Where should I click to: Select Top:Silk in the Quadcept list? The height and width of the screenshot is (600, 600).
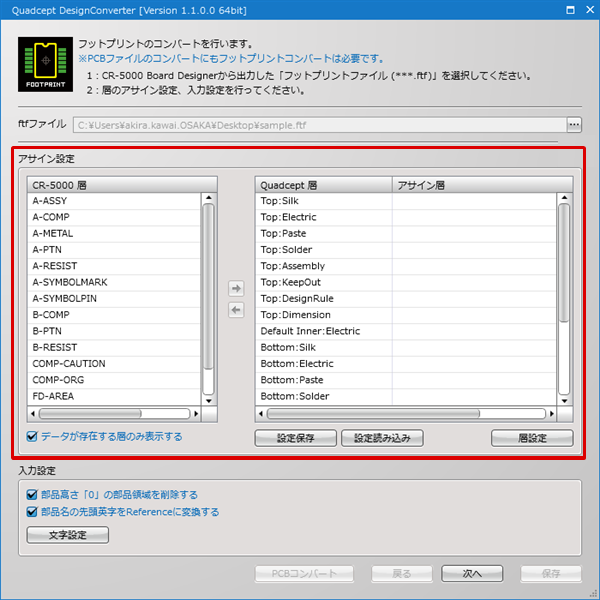(x=406, y=201)
